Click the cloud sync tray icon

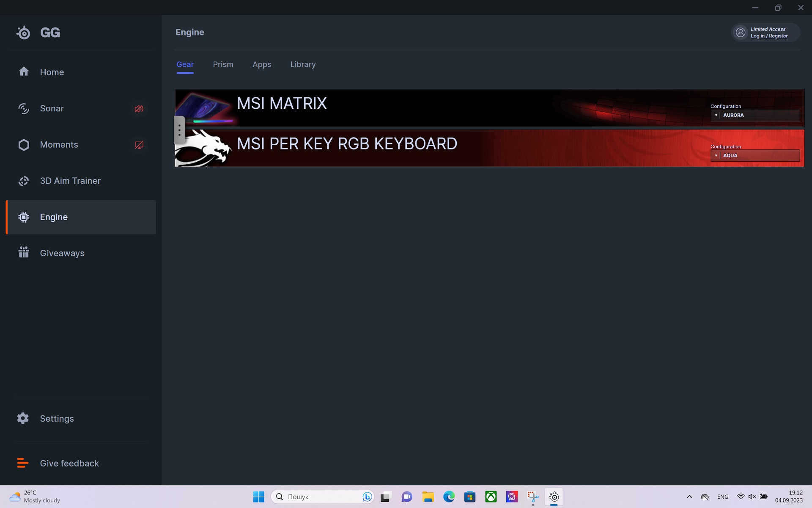[705, 497]
